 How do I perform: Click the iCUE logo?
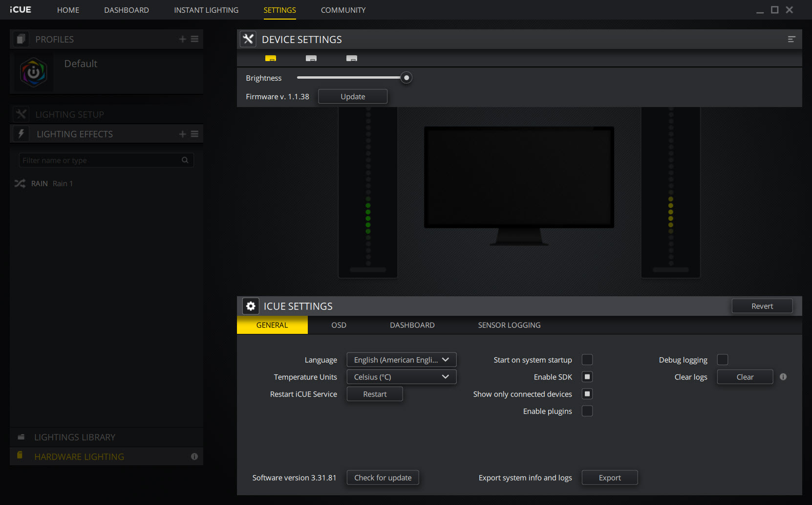click(20, 10)
